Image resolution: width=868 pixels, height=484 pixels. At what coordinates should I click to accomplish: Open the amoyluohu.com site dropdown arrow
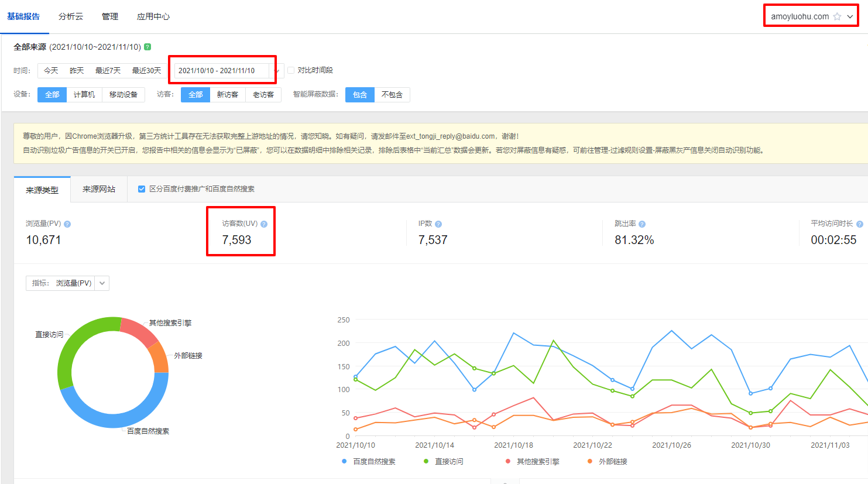[x=850, y=16]
